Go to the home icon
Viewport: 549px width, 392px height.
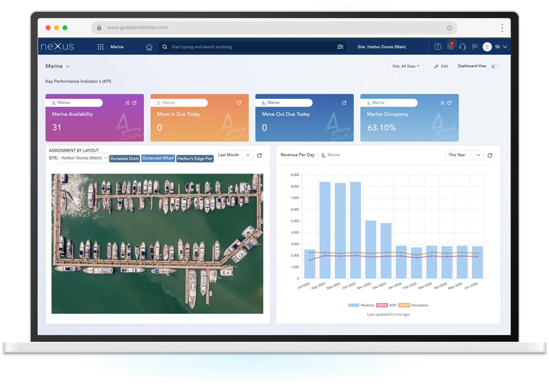click(x=149, y=47)
